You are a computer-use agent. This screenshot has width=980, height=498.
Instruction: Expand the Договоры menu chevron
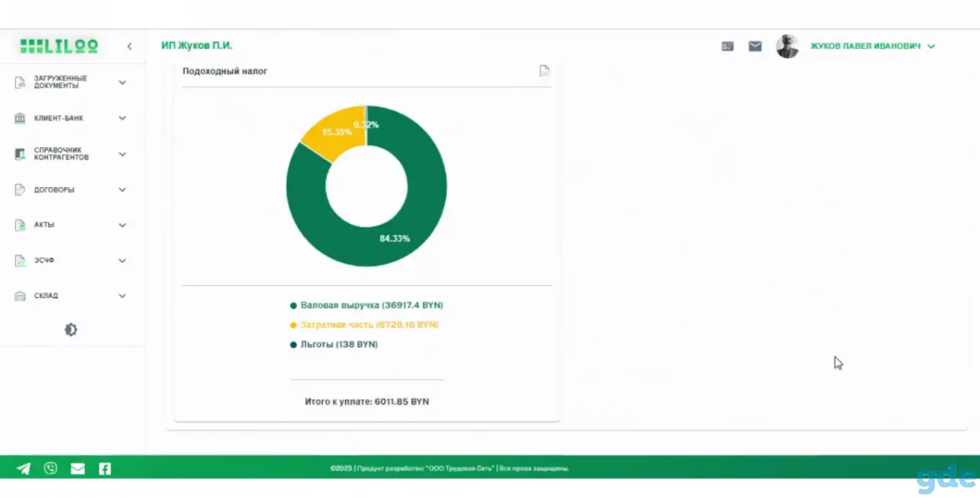pyautogui.click(x=122, y=190)
